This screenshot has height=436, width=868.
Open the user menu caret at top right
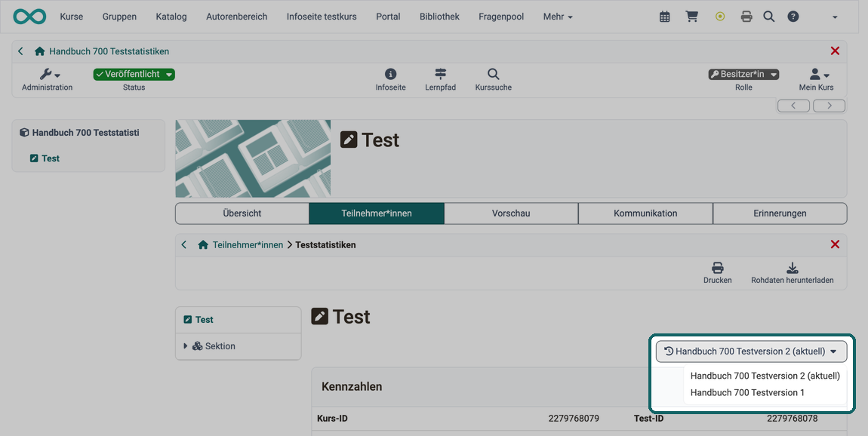[x=835, y=17]
